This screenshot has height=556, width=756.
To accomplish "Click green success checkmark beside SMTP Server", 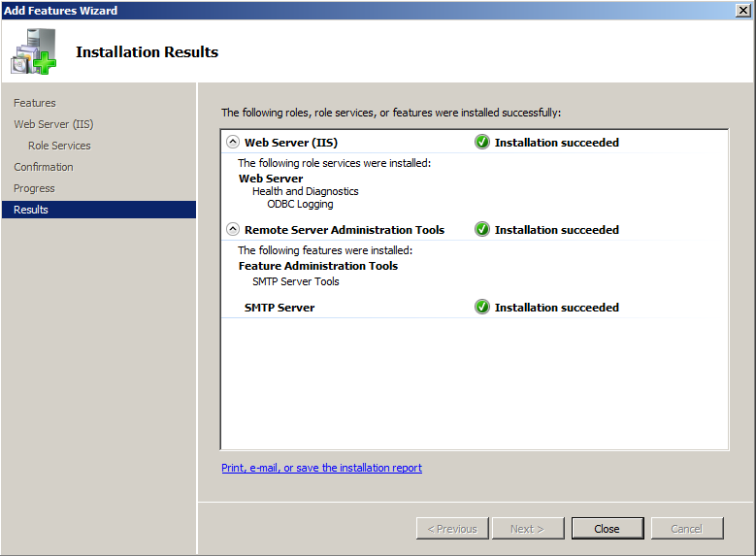I will click(x=482, y=308).
